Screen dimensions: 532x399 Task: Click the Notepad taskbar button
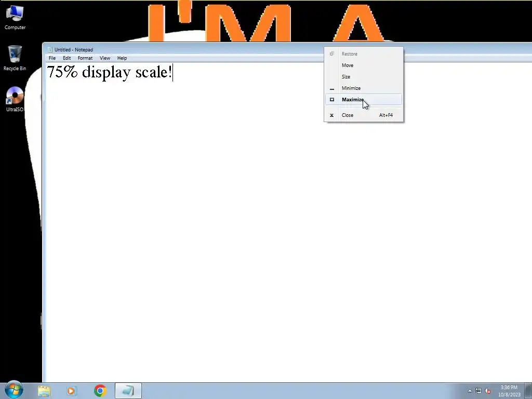(128, 391)
